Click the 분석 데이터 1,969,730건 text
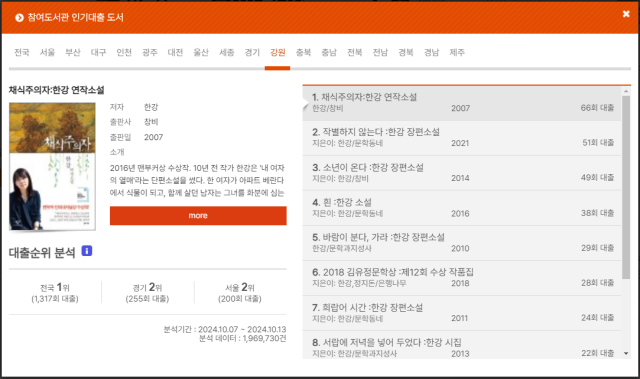 tap(242, 339)
